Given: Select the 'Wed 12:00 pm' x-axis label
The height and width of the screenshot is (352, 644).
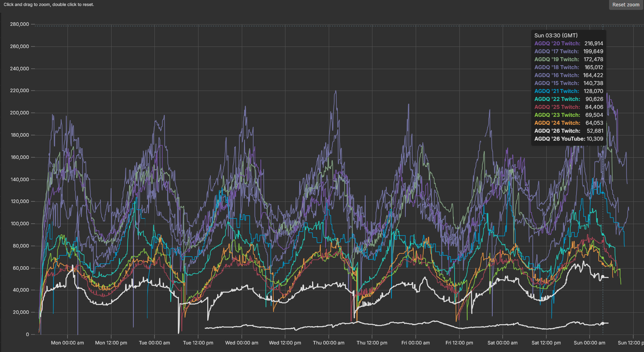Looking at the screenshot, I should [285, 343].
